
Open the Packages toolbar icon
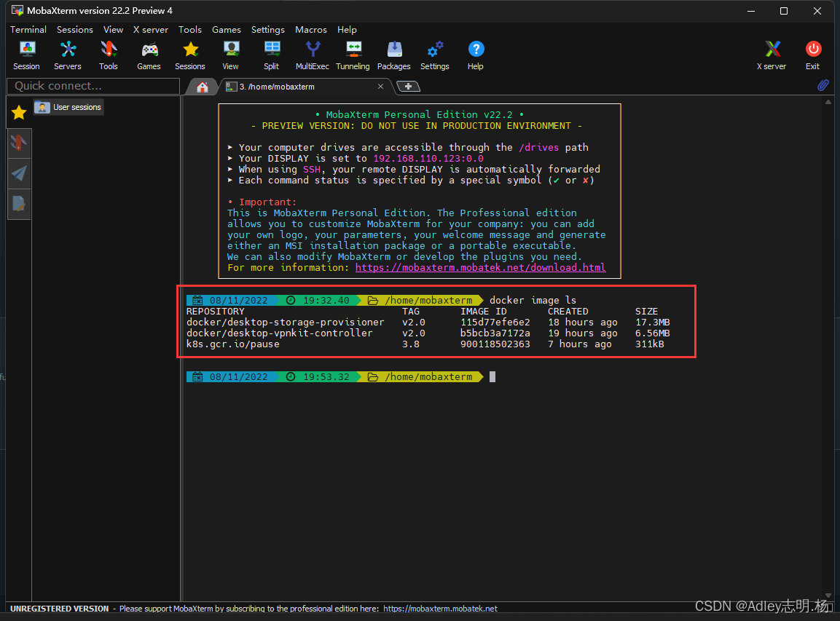(393, 55)
